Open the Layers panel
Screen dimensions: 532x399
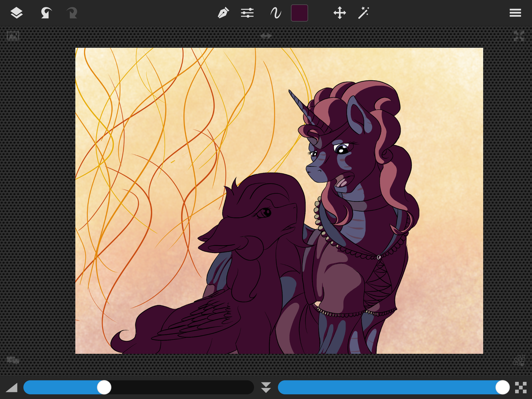coord(17,13)
